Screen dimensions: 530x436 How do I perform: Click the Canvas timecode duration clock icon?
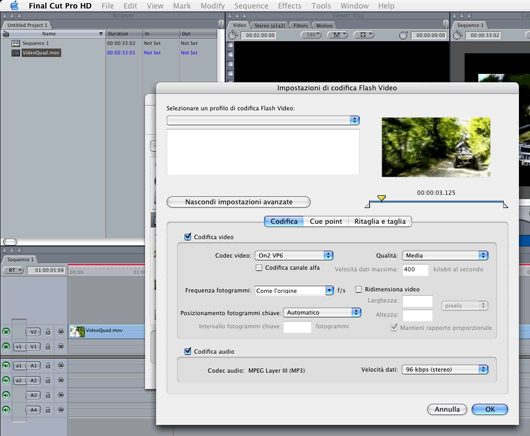click(457, 35)
